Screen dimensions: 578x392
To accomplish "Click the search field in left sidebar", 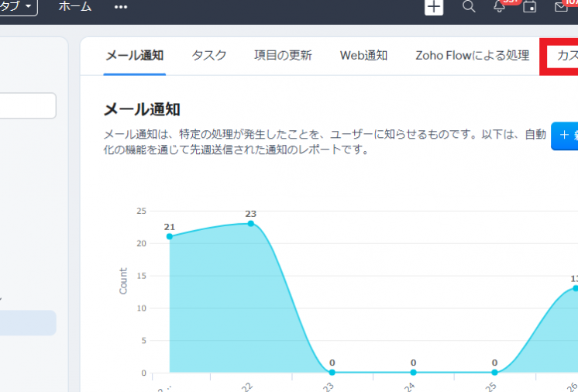I will [x=27, y=106].
